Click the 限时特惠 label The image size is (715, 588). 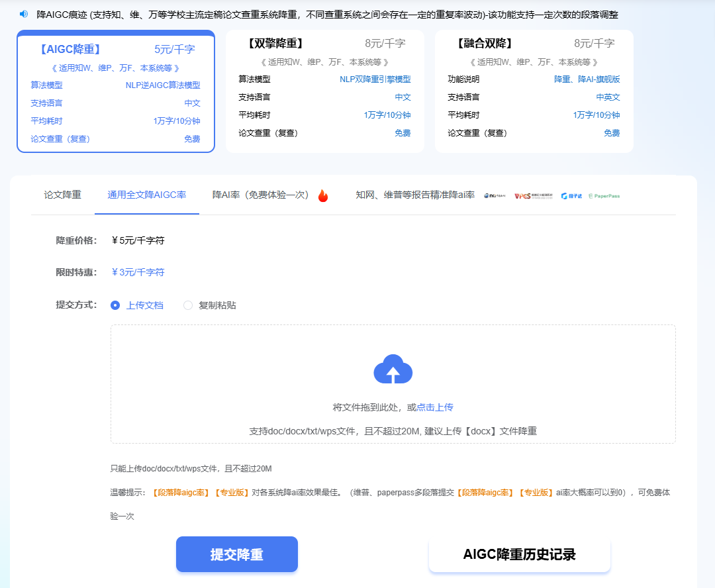click(76, 272)
